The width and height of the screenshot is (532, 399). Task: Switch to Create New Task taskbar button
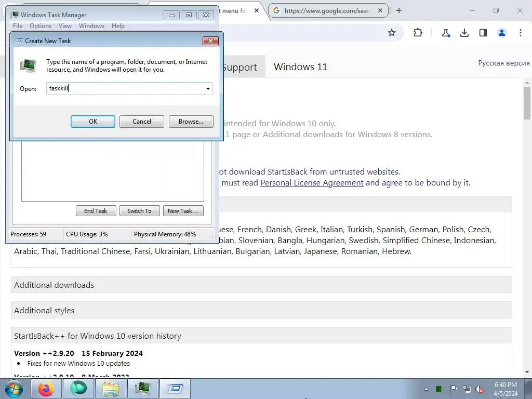coord(175,389)
